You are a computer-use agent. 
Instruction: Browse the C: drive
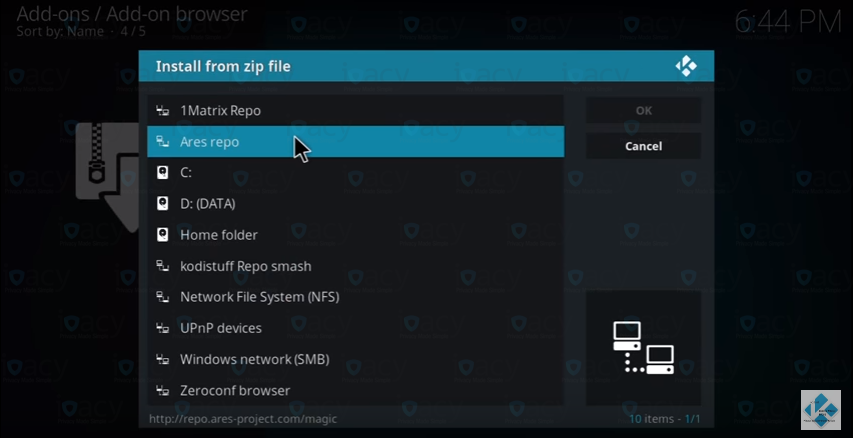point(355,172)
